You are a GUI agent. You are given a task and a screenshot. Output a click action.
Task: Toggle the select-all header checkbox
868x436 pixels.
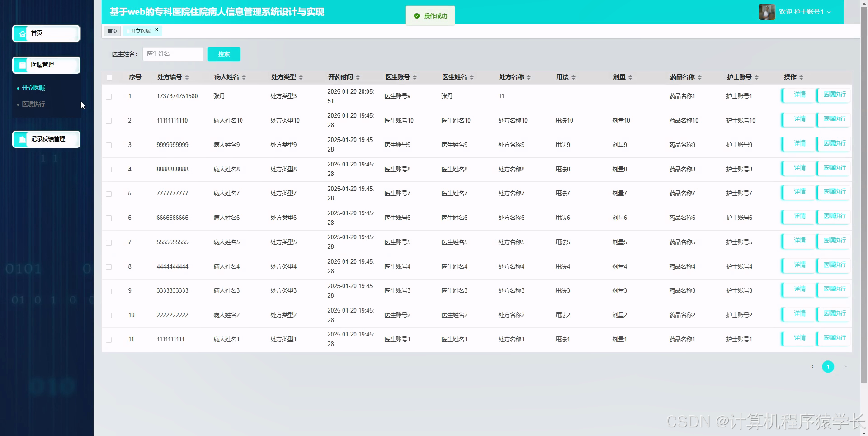(109, 77)
